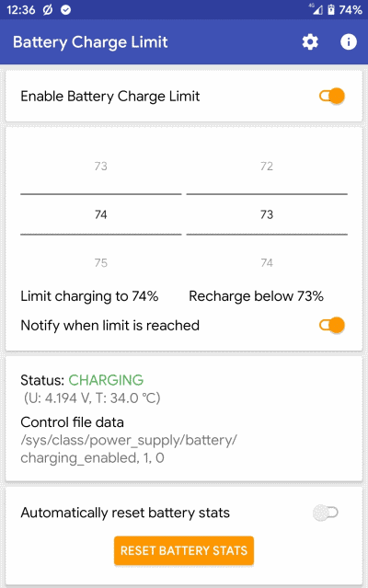Viewport: 368px width, 588px height.
Task: Select 73 in the charge limit picker
Action: 101,167
